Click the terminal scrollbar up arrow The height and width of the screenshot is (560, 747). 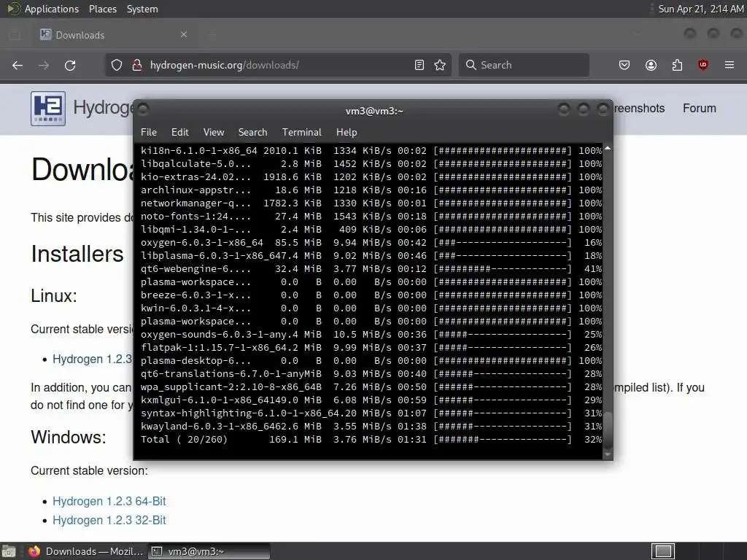(608, 149)
